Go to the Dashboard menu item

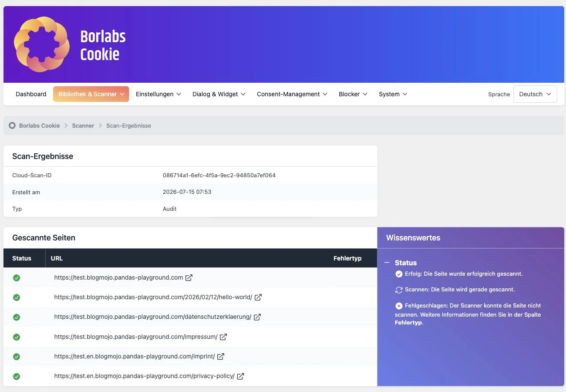point(31,94)
